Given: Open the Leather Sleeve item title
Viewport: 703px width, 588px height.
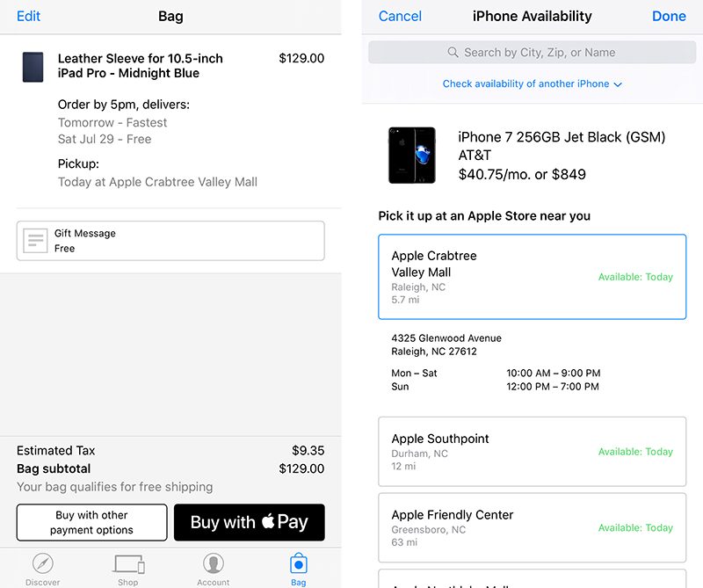Looking at the screenshot, I should 141,66.
